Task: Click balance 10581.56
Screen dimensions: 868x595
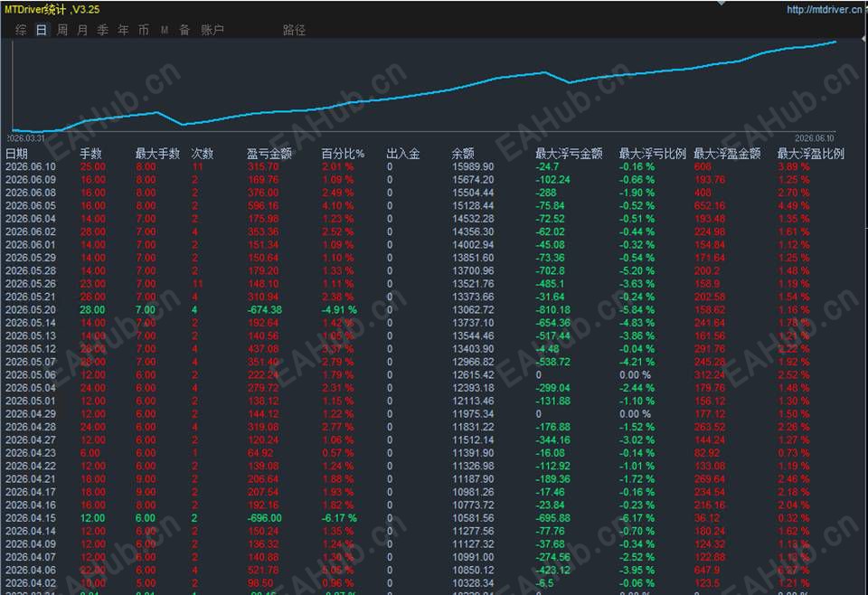Action: (x=473, y=518)
